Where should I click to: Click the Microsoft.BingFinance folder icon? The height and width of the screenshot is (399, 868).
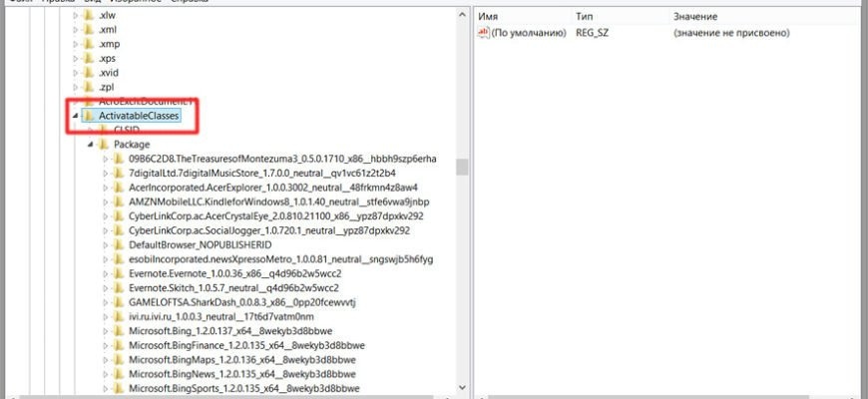point(119,346)
